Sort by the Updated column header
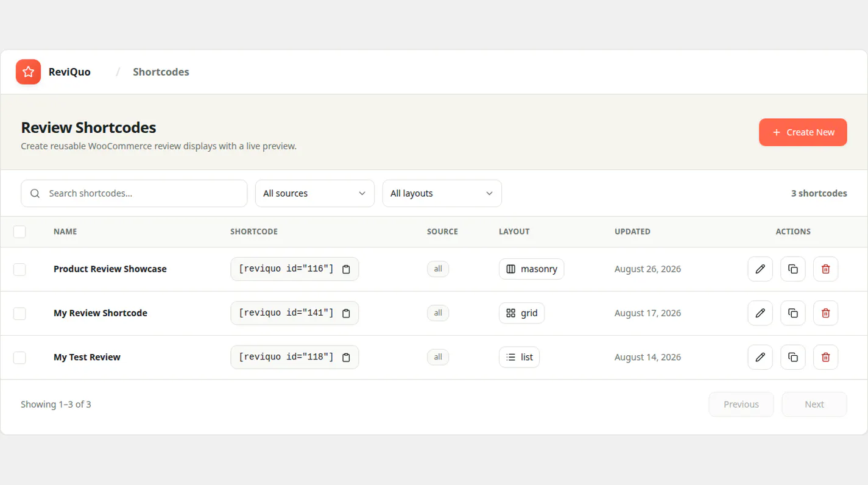This screenshot has width=868, height=485. [632, 232]
